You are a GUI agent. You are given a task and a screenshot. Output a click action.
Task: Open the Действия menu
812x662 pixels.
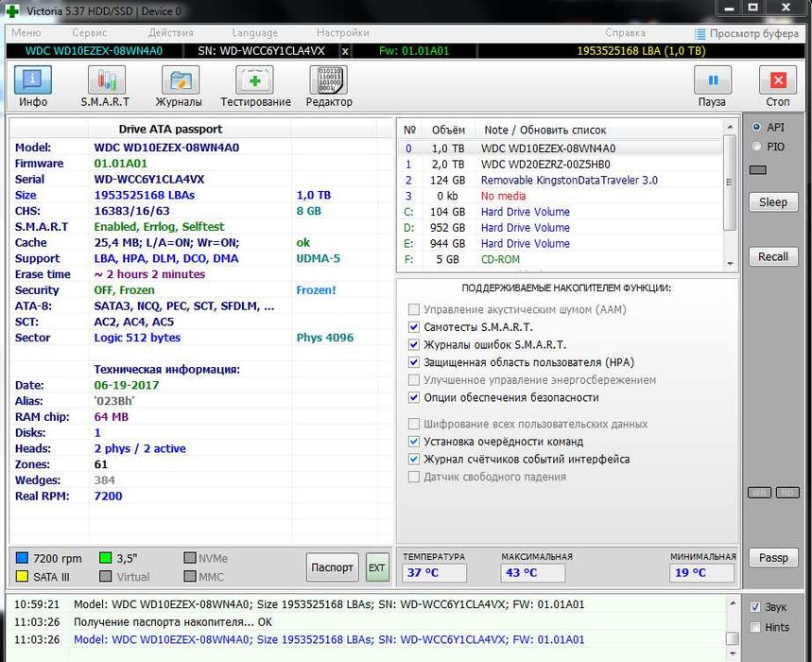(x=170, y=33)
